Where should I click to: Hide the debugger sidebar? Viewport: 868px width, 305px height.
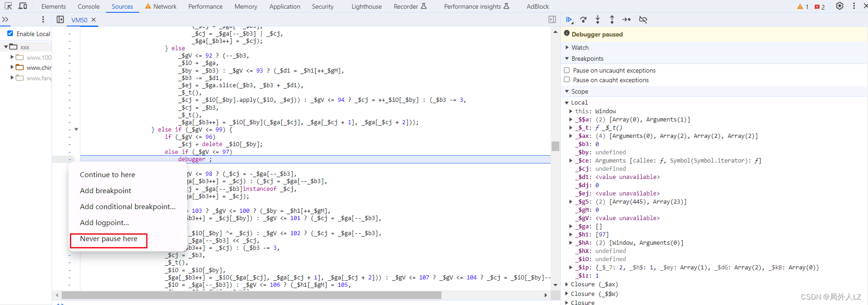pos(552,20)
